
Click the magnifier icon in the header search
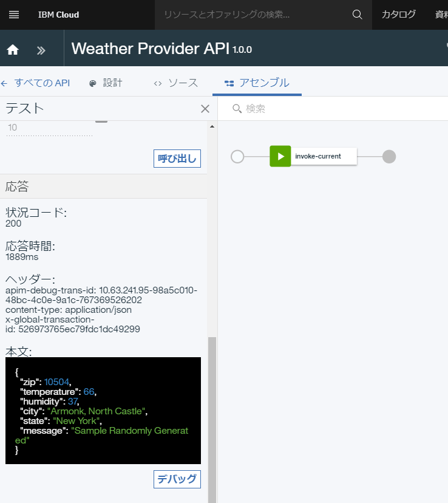click(357, 15)
